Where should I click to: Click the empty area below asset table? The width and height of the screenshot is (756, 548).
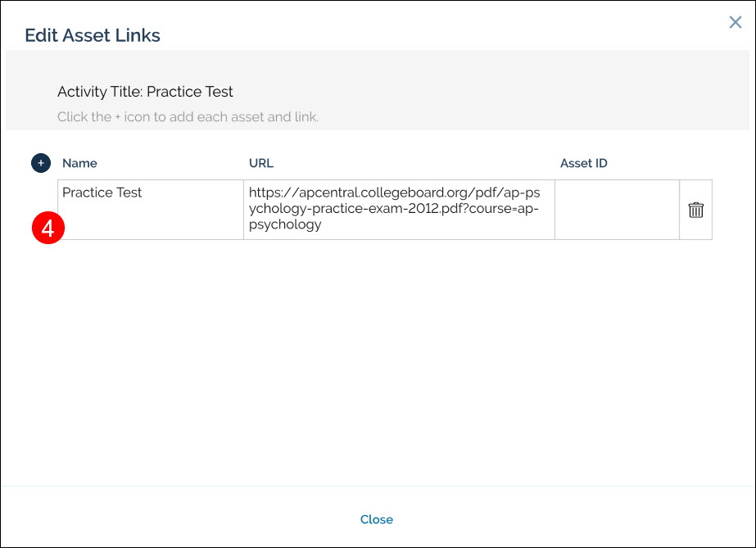click(377, 360)
